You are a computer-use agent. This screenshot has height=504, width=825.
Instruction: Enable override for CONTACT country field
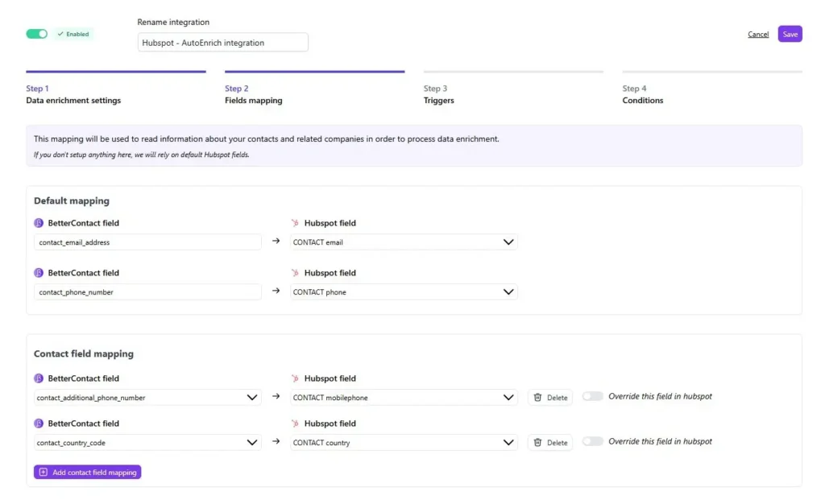click(x=592, y=441)
